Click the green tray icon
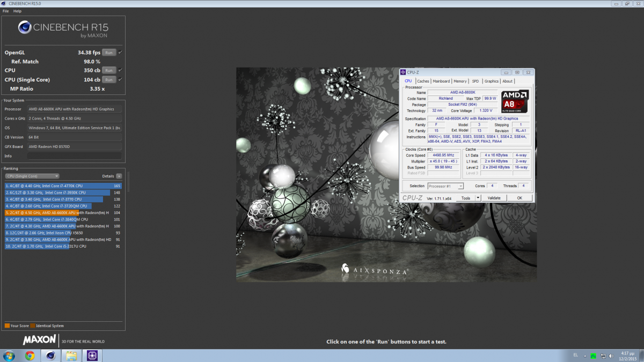The height and width of the screenshot is (362, 644). pos(593,356)
